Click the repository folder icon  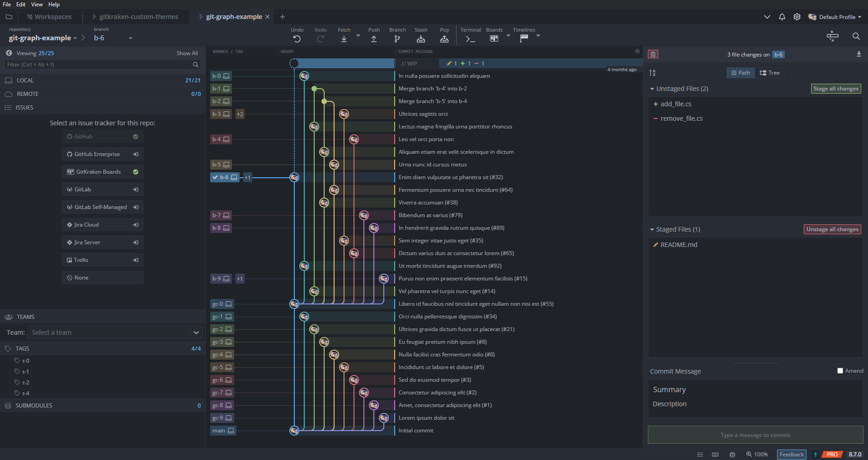pos(9,17)
